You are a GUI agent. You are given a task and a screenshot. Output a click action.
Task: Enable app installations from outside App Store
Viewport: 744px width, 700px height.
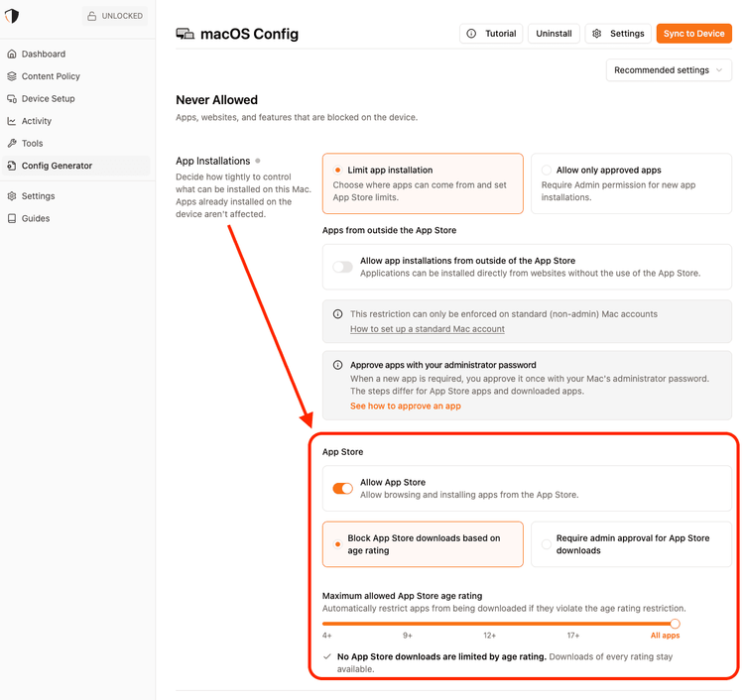342,267
